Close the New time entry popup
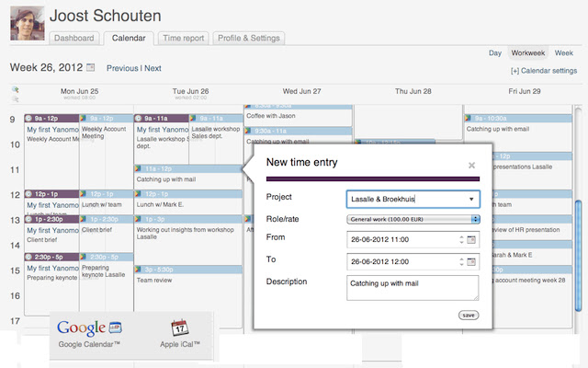The image size is (588, 368). coord(471,166)
